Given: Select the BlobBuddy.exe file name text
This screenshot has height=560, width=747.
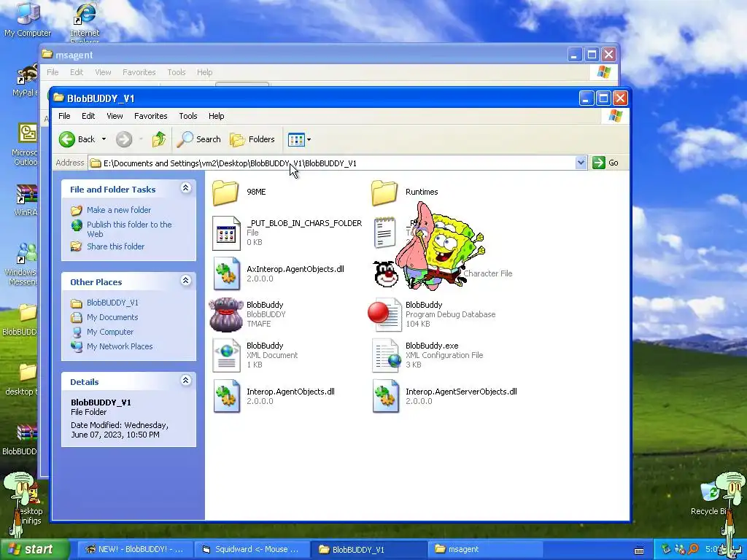Looking at the screenshot, I should pos(432,346).
